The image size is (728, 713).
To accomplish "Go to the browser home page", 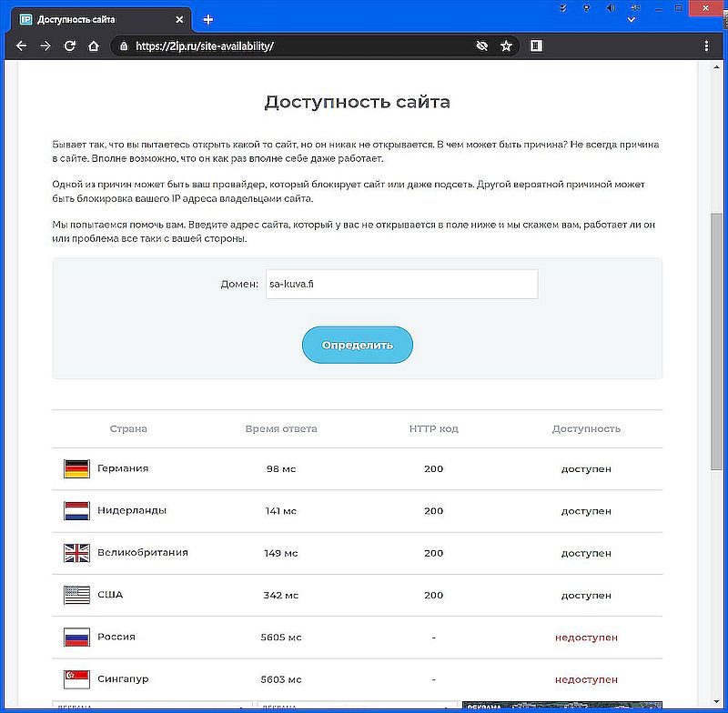I will (93, 46).
